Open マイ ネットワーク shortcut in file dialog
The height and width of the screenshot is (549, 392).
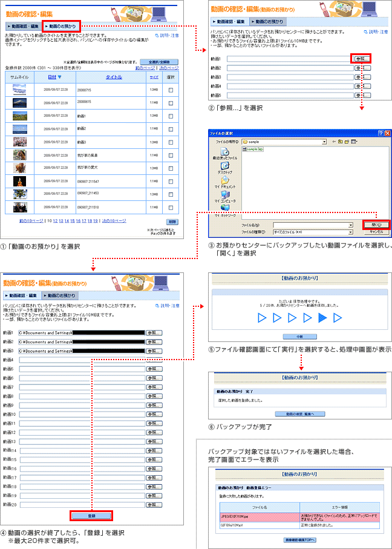224,211
